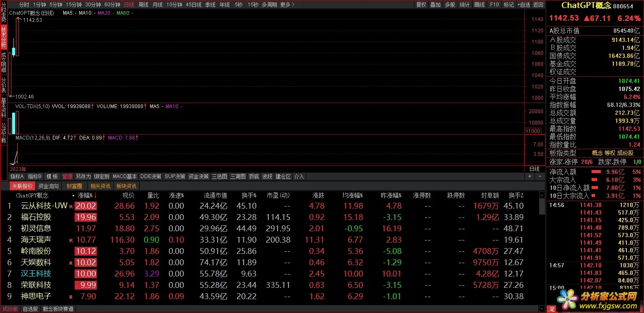The height and width of the screenshot is (313, 644).
Task: Switch to the 资金流向 tab
Action: (48, 186)
